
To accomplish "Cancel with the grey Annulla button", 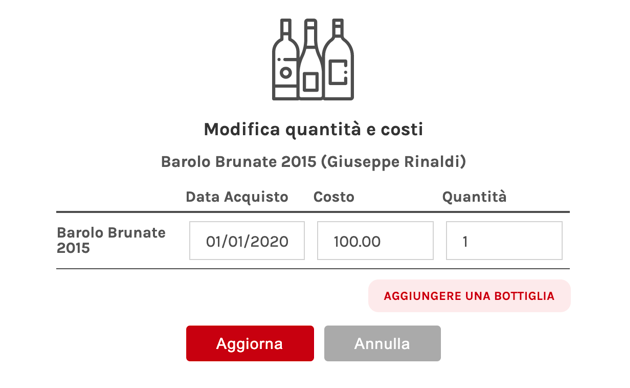I will pyautogui.click(x=382, y=343).
